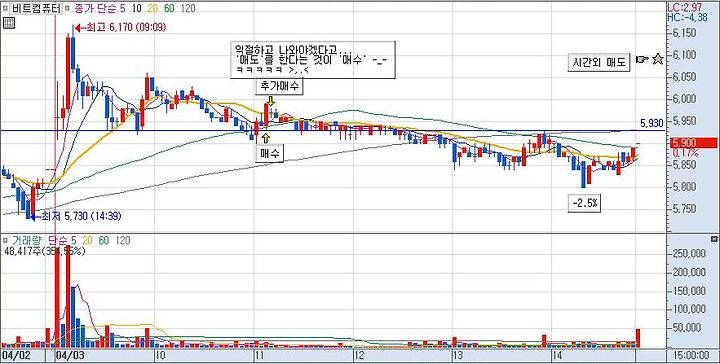Click the 최저 5,730 (14:39) low marker
720x364 pixels.
click(76, 216)
